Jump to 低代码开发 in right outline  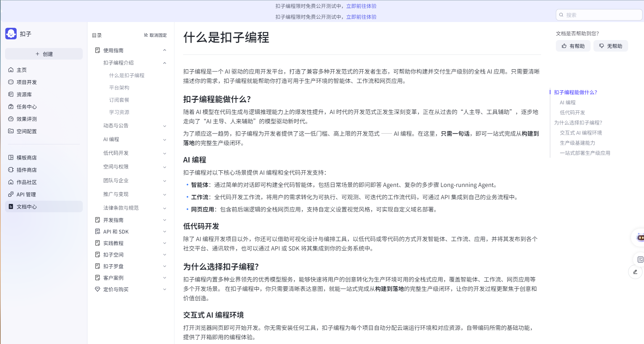pos(572,112)
